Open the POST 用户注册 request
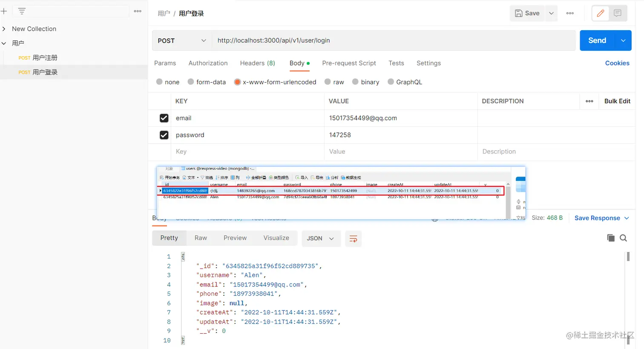Viewport: 644px width, 349px height. [x=74, y=58]
